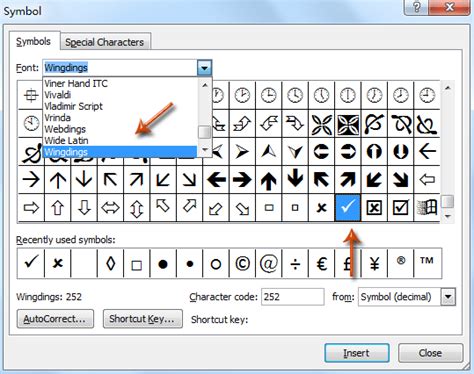Pick large black circle from recent symbols

(163, 263)
